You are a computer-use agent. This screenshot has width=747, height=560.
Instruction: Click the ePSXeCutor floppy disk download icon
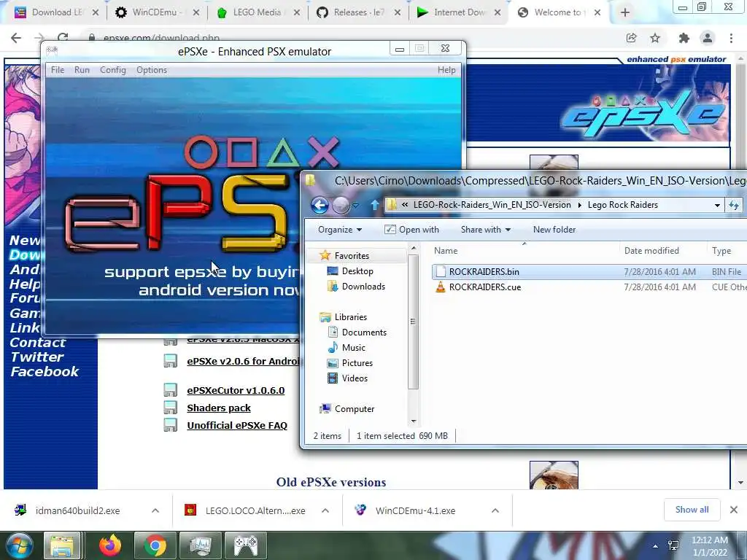tap(171, 390)
